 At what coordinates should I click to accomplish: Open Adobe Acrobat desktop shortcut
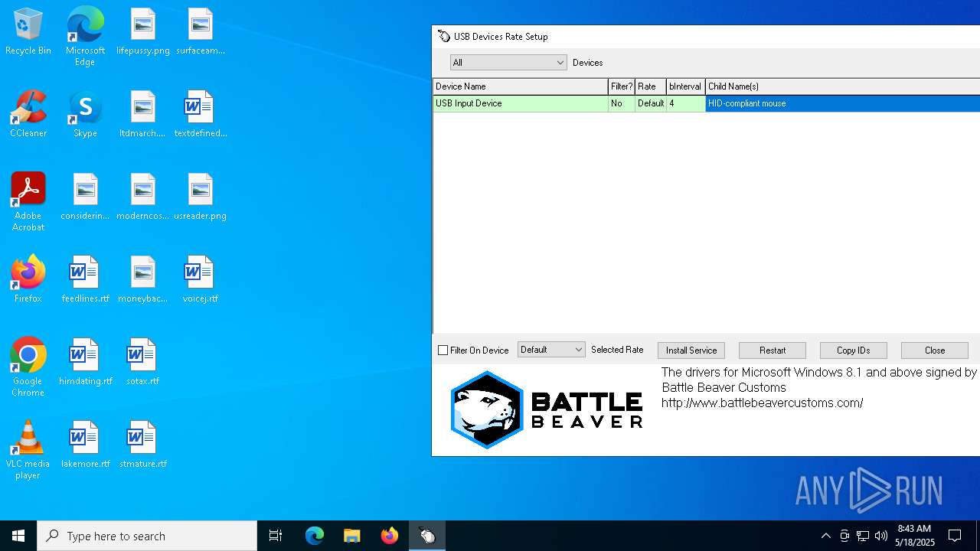coord(28,202)
